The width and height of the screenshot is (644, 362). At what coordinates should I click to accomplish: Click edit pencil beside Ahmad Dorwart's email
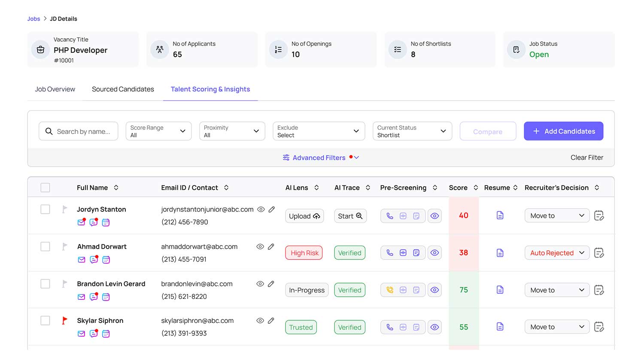click(x=271, y=247)
